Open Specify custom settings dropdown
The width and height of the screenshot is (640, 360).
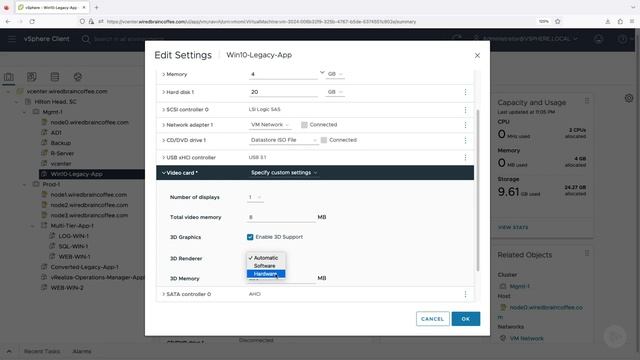coord(284,173)
